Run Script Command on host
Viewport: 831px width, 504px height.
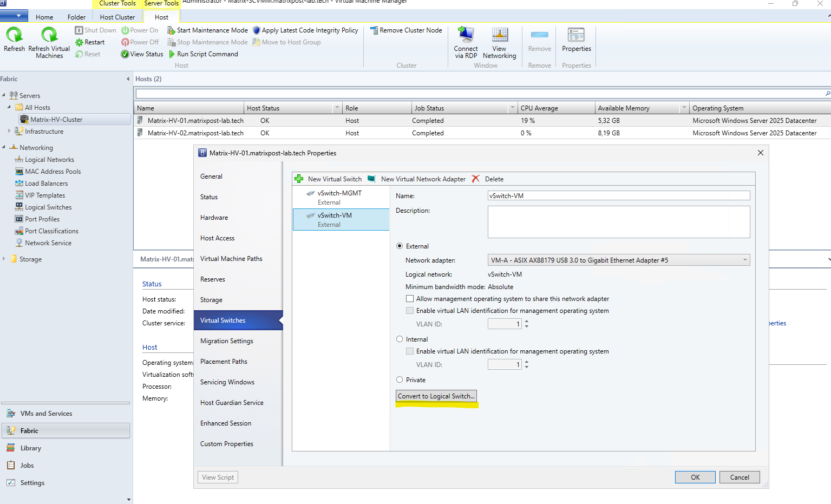(204, 54)
